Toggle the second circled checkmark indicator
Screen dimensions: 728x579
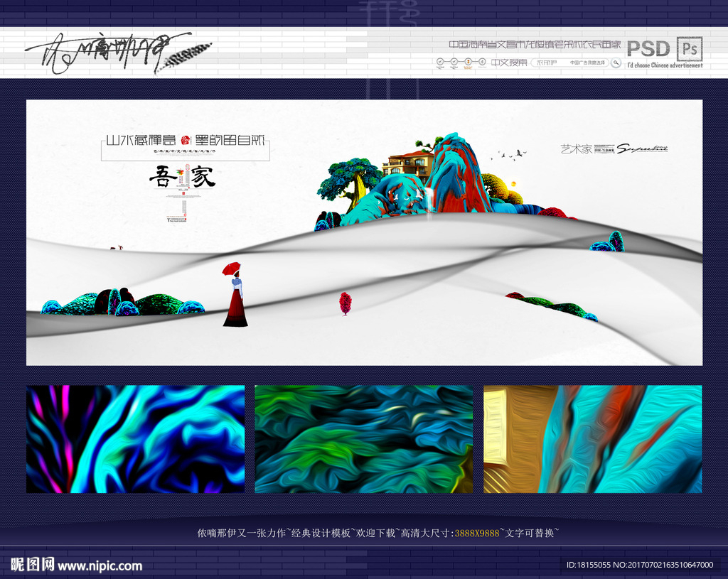(454, 61)
